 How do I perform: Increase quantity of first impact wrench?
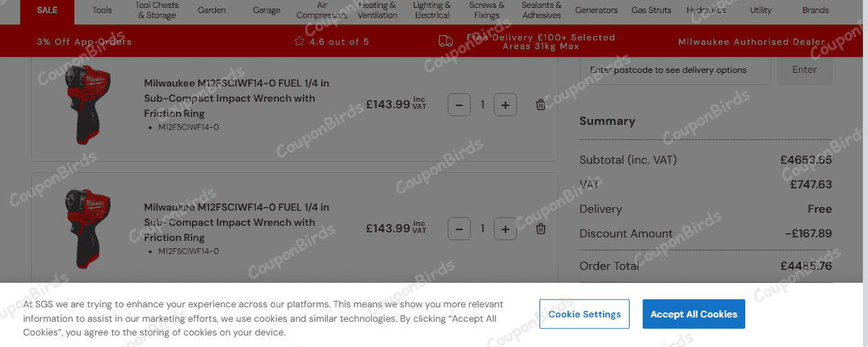(505, 105)
